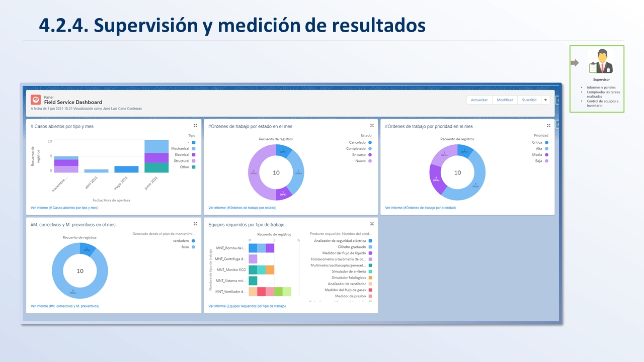This screenshot has width=644, height=362.
Task: Click the Crítica priority legend dot
Action: coord(546,143)
